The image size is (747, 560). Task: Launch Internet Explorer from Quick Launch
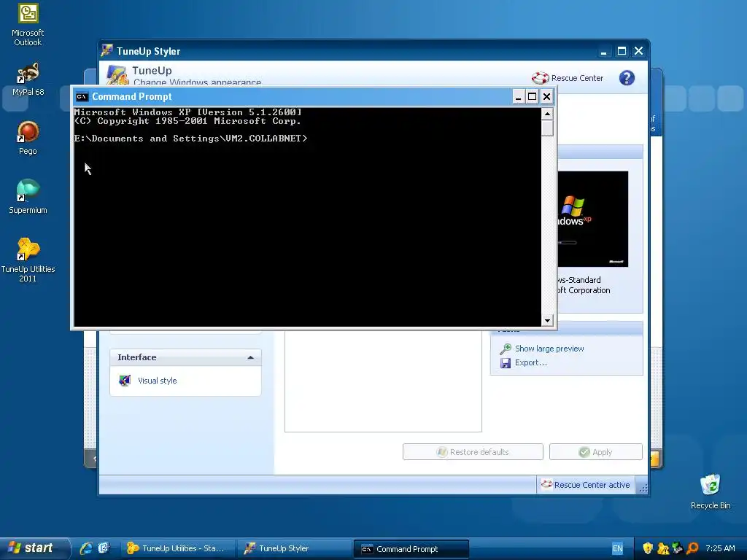86,548
